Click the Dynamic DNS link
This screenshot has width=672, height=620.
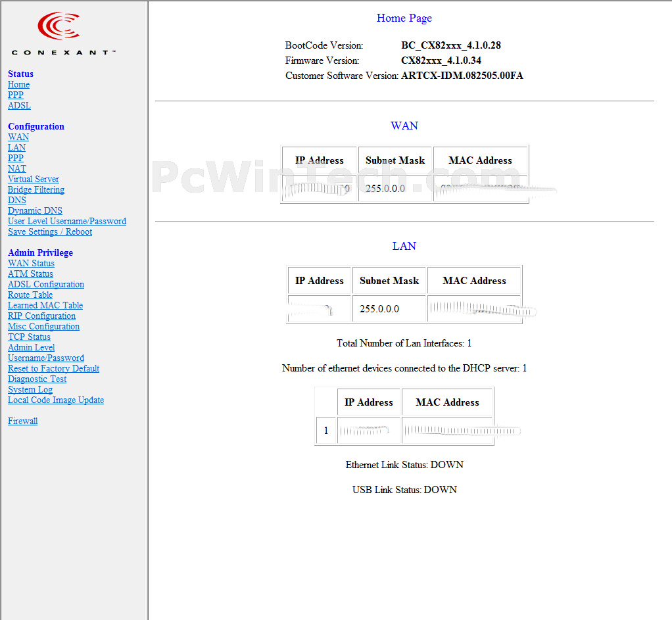coord(35,211)
